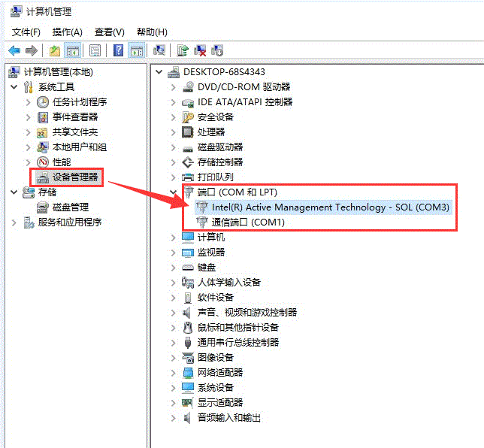Select 通用串行总线控制器 USB icon
The image size is (484, 448).
click(x=188, y=343)
